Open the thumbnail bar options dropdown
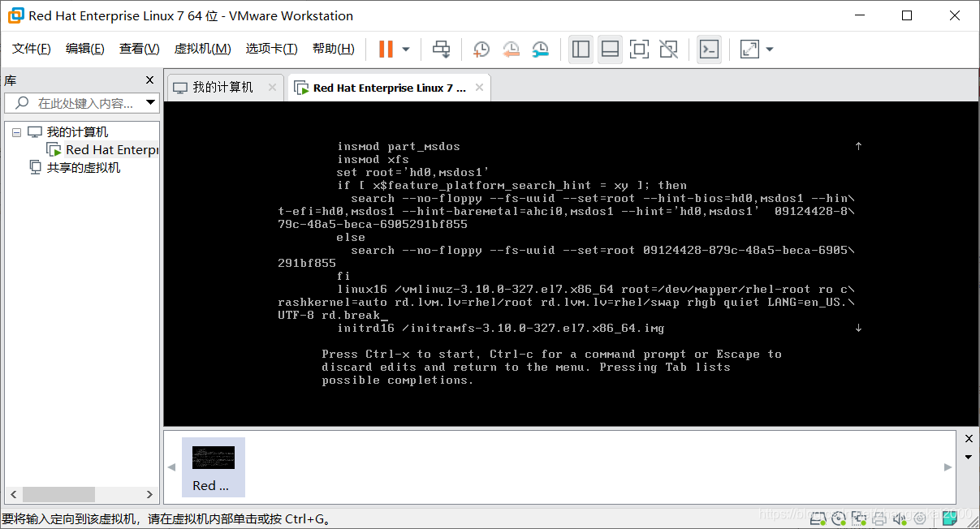Screen dimensions: 980x529 coord(968,457)
